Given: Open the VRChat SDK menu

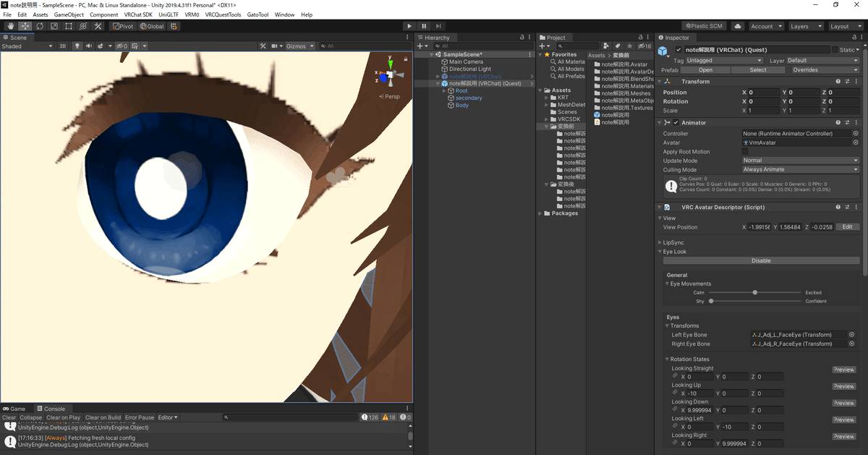Looking at the screenshot, I should pos(138,14).
